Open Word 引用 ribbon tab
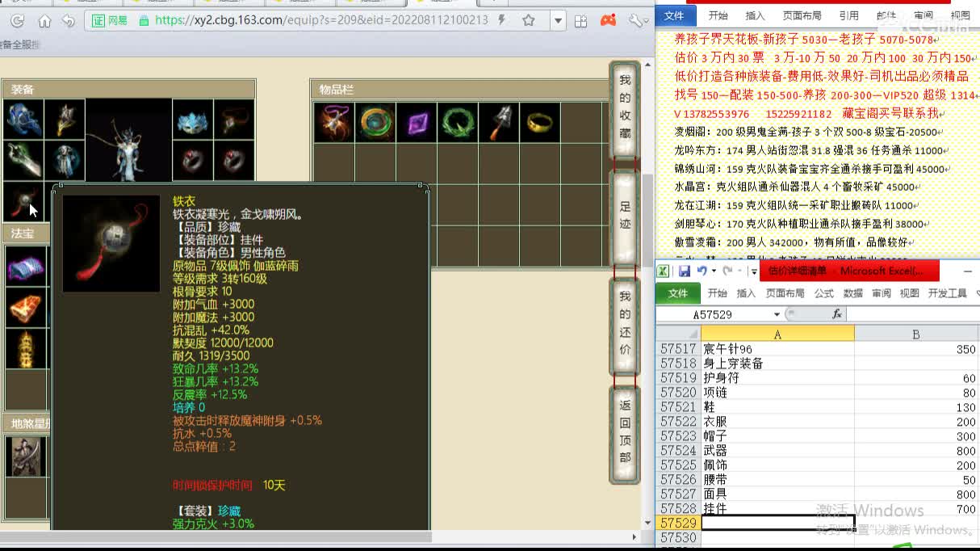Viewport: 980px width, 551px height. [x=848, y=15]
